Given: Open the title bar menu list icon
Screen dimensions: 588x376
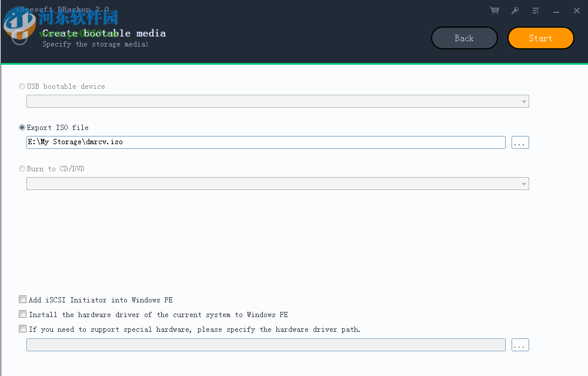Looking at the screenshot, I should 536,11.
